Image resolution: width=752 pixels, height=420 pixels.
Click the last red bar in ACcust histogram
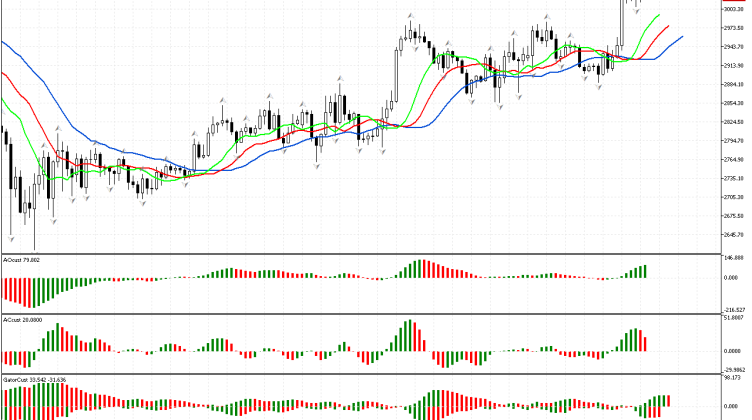pyautogui.click(x=645, y=343)
